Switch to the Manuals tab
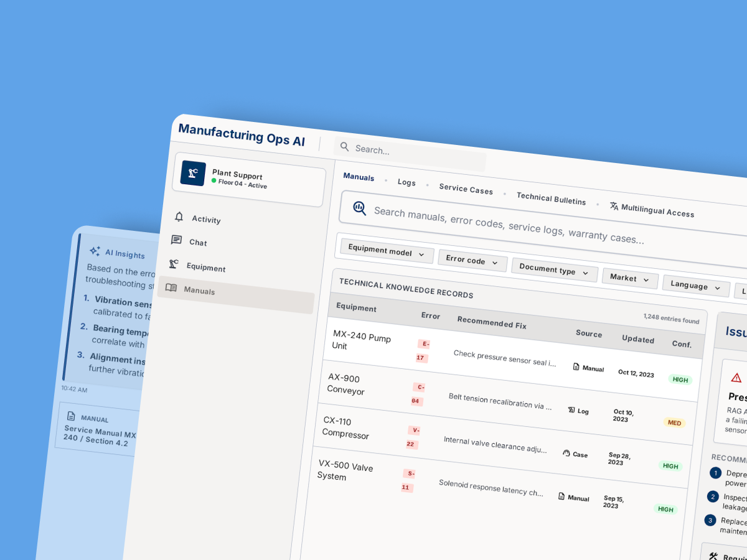The image size is (747, 560). coord(359,177)
